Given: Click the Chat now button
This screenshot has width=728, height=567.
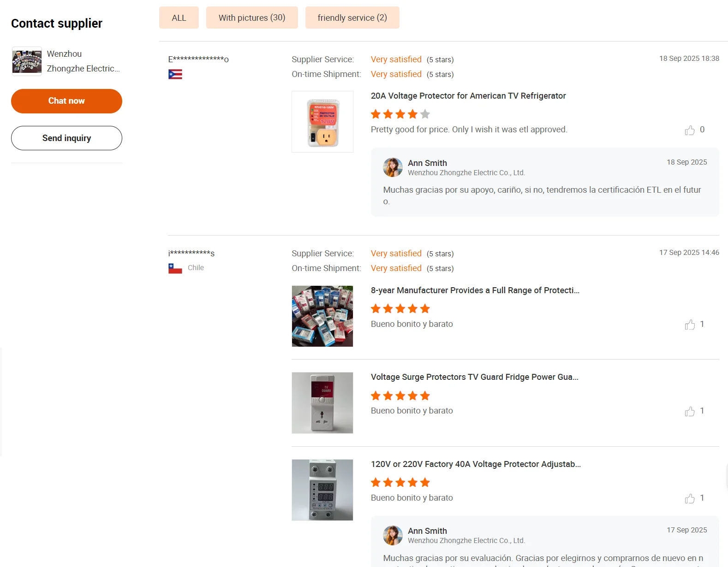Looking at the screenshot, I should 66,101.
